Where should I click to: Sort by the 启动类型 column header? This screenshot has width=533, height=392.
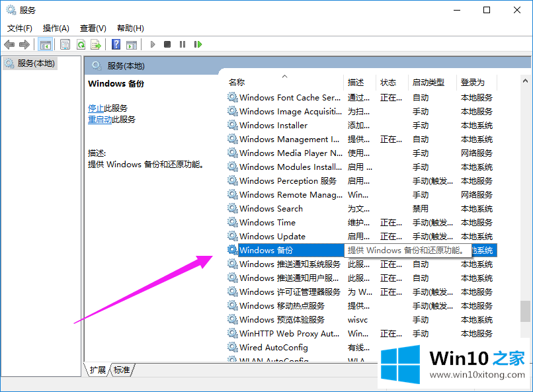(432, 83)
